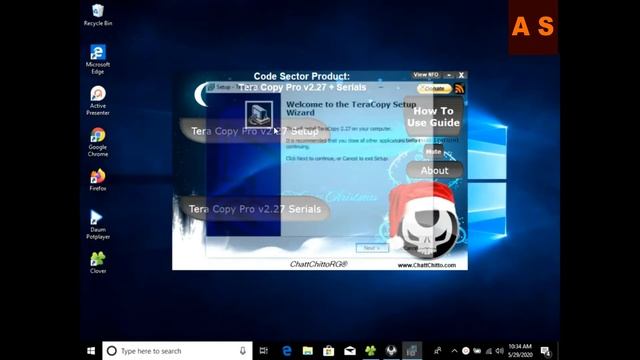Open the People icon in the taskbar

pos(438,351)
